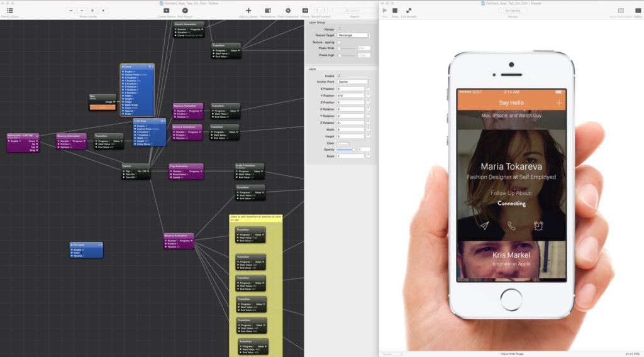Viewport: 644px width, 357px height.
Task: Stop the composition in the Viewer
Action: click(x=395, y=11)
